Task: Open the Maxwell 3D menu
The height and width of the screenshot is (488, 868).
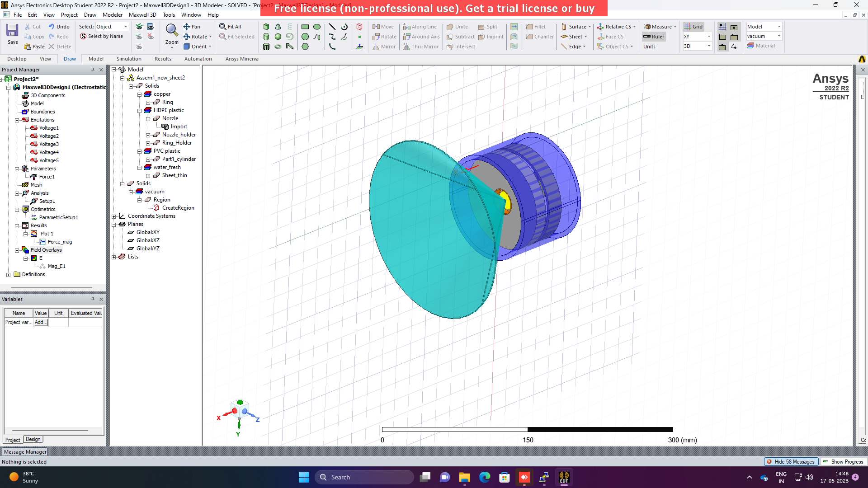Action: 142,15
